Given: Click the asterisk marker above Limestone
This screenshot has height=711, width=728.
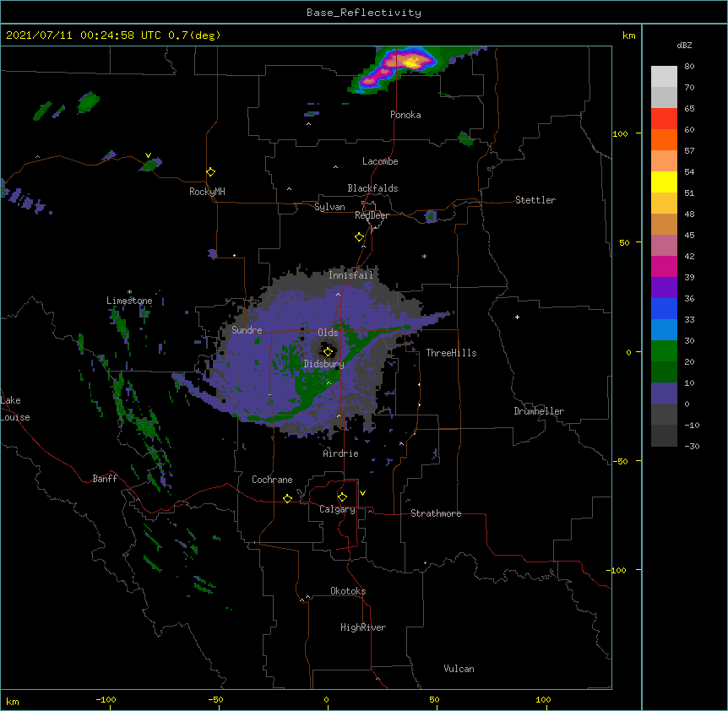Looking at the screenshot, I should (129, 292).
